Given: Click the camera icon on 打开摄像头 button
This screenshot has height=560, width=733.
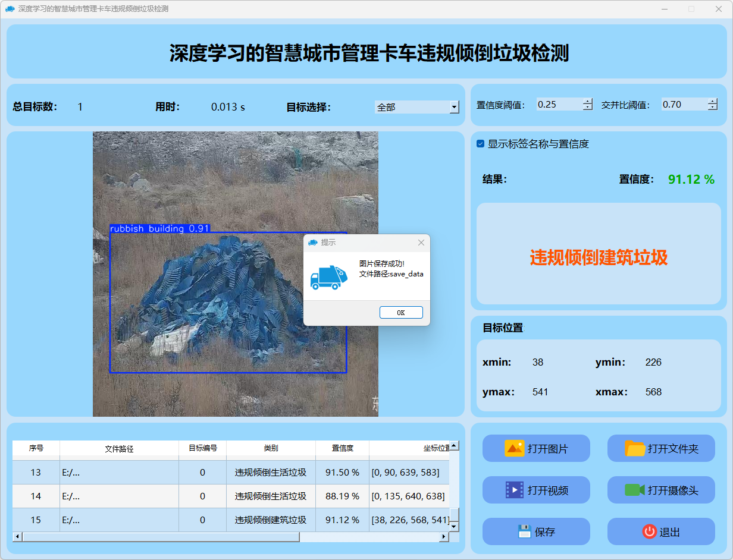Looking at the screenshot, I should [635, 490].
